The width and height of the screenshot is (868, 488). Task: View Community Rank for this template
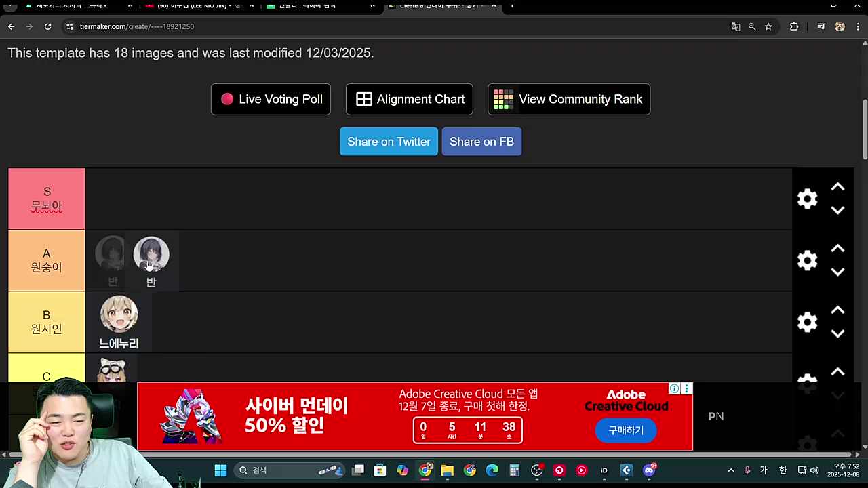pyautogui.click(x=569, y=99)
